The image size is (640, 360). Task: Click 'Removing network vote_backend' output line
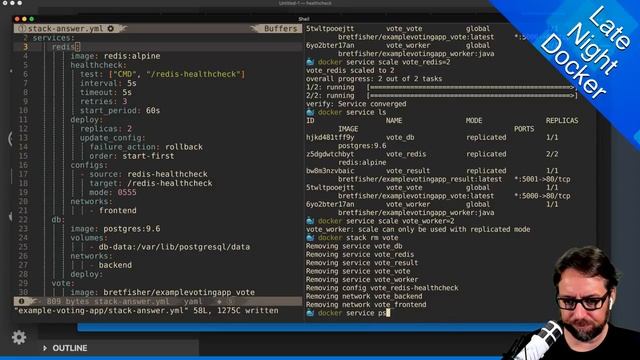[364, 296]
